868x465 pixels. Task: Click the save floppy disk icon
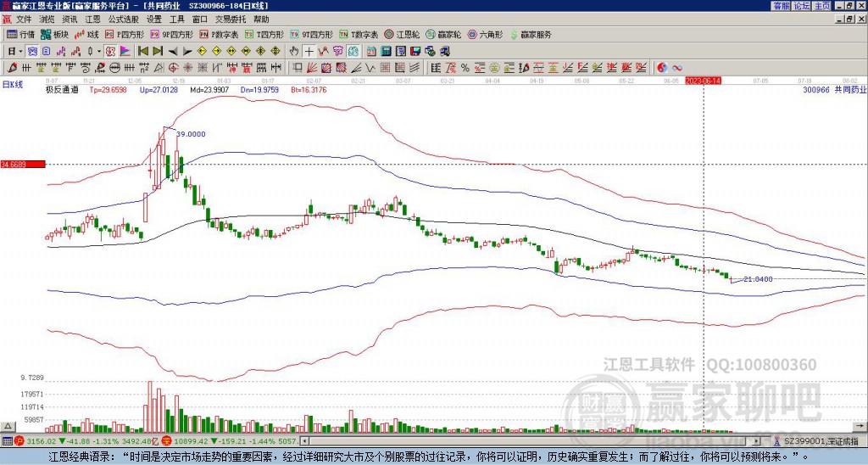click(415, 52)
